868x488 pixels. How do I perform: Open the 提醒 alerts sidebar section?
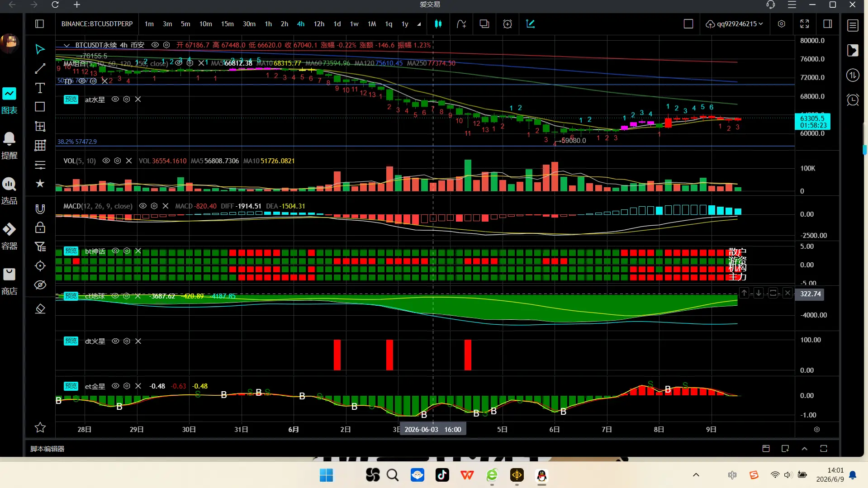point(9,146)
